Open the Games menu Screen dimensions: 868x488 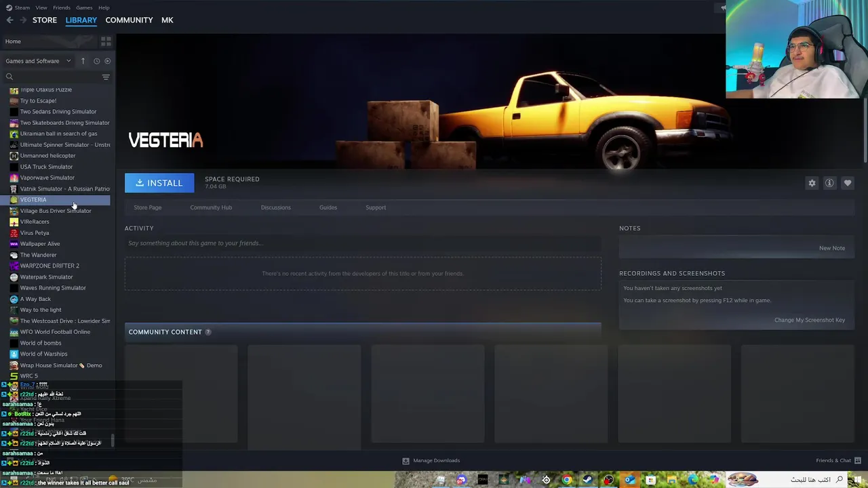(x=84, y=7)
